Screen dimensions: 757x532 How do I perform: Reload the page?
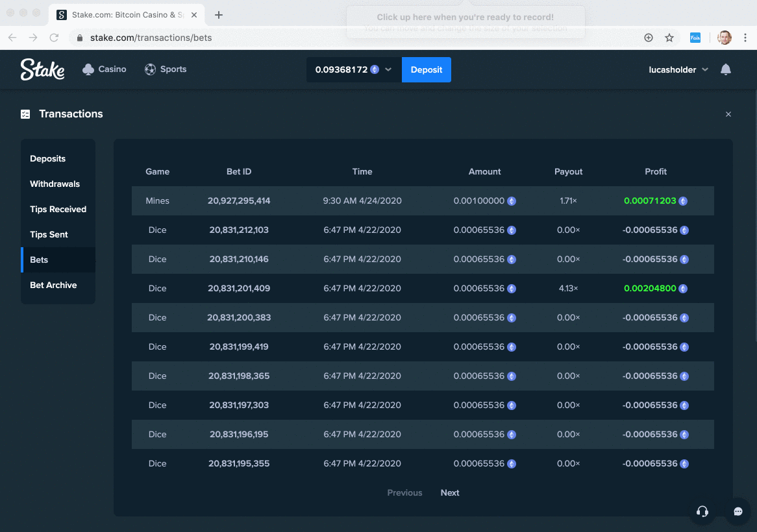(54, 38)
